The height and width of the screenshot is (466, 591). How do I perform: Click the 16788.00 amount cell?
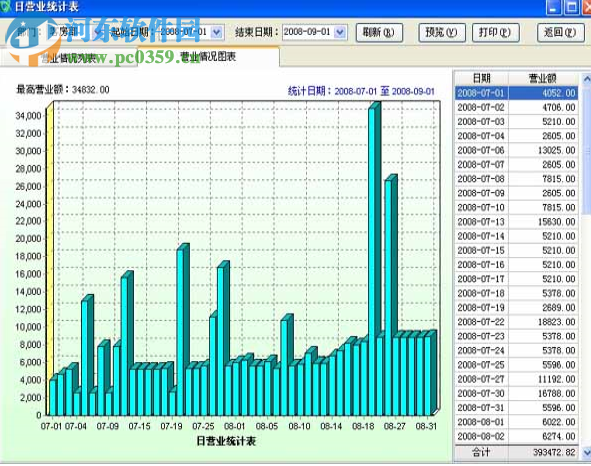tap(543, 394)
